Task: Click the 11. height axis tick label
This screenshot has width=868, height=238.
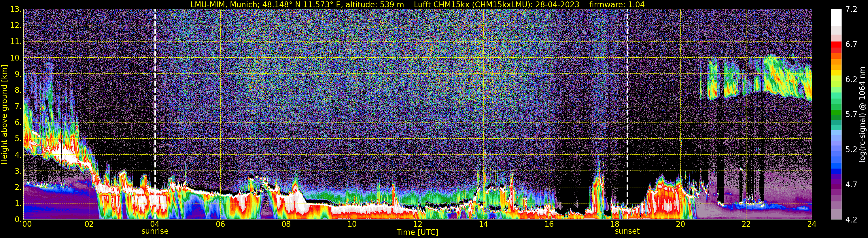Action: coord(16,41)
